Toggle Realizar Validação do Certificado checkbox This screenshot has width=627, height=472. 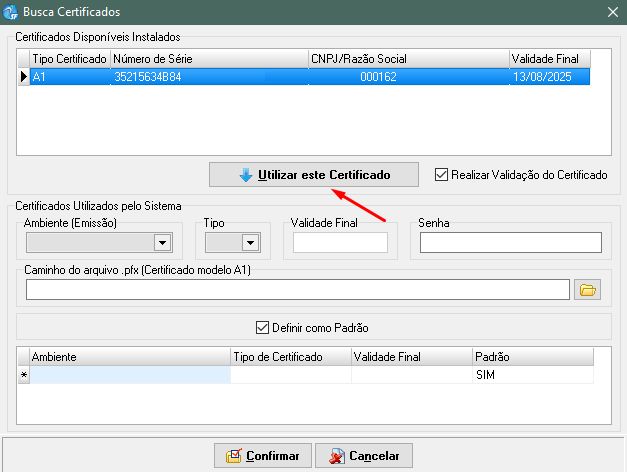click(442, 174)
